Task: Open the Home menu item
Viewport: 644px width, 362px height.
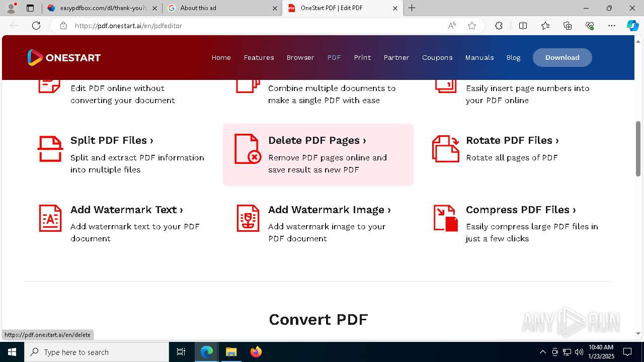Action: click(221, 57)
